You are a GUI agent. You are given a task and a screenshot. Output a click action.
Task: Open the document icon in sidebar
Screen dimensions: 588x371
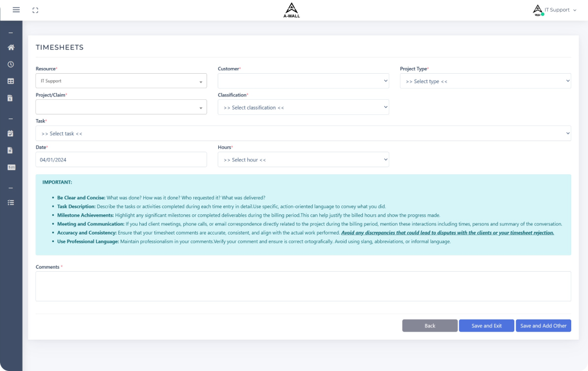[10, 150]
